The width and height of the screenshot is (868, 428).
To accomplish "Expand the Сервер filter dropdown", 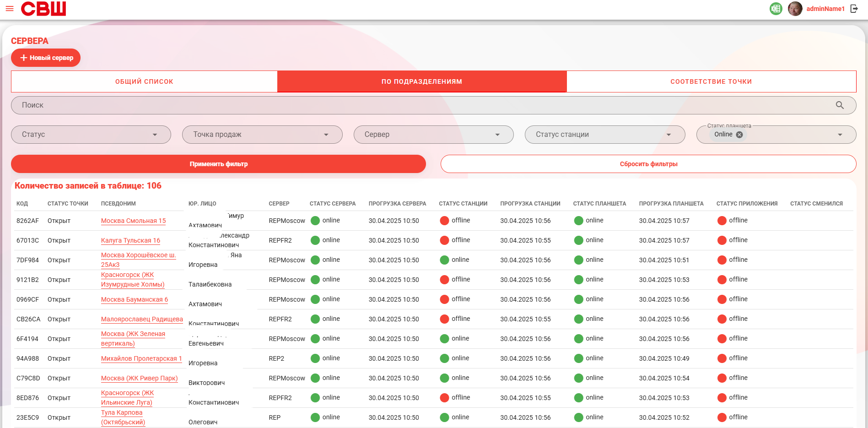I will tap(434, 135).
